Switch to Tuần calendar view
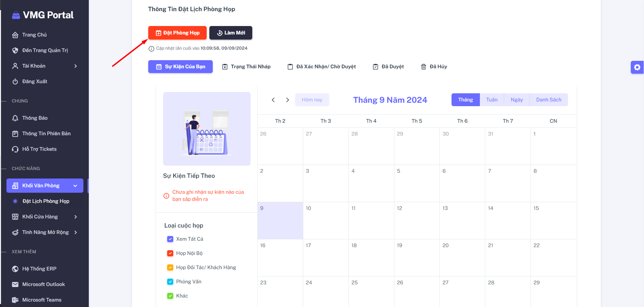Image resolution: width=644 pixels, height=307 pixels. [x=492, y=100]
